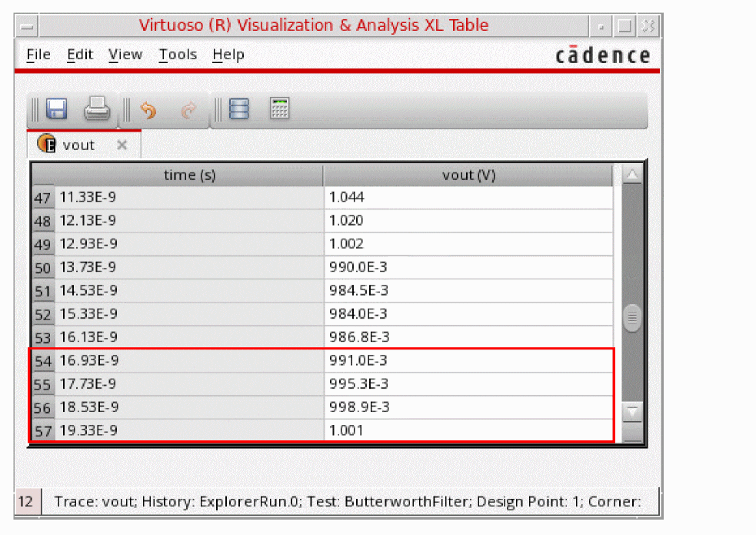Screen dimensions: 756x535
Task: Click time cell 15.33E-9
Action: click(189, 314)
